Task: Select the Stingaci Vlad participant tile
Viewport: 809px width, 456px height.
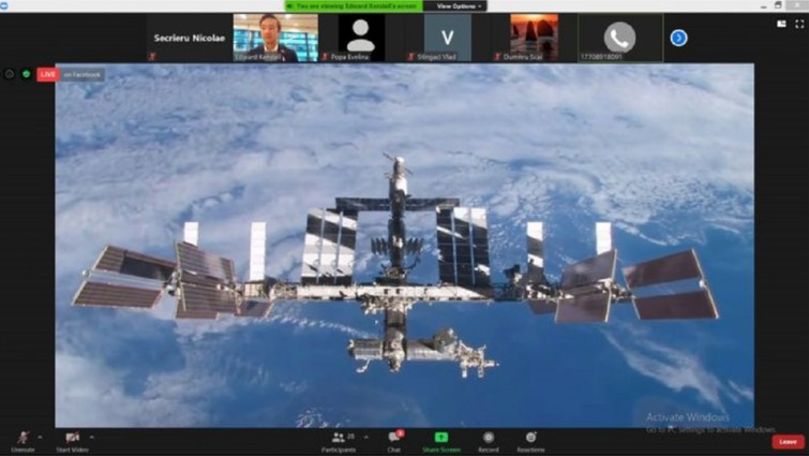Action: pos(447,38)
